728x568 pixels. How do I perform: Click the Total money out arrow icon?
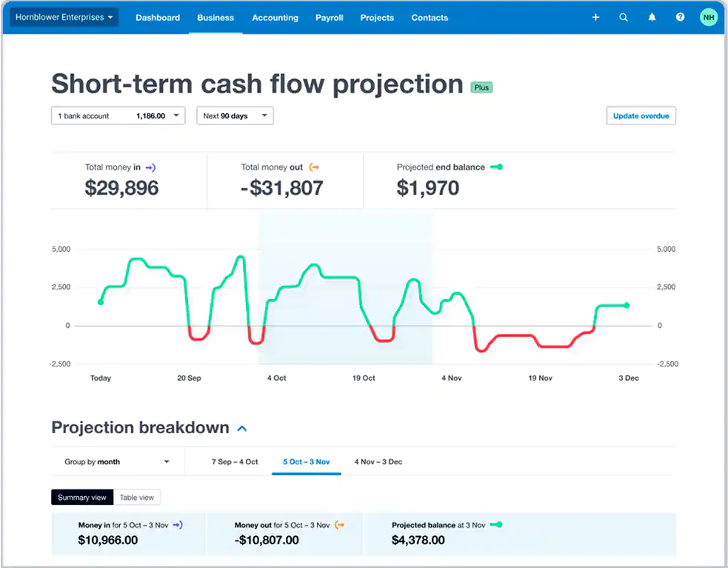point(315,167)
